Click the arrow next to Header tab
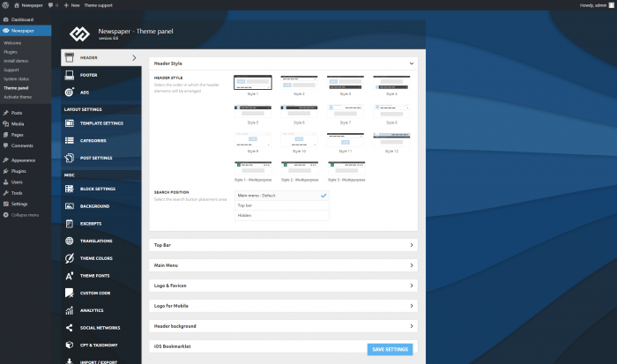 [134, 58]
